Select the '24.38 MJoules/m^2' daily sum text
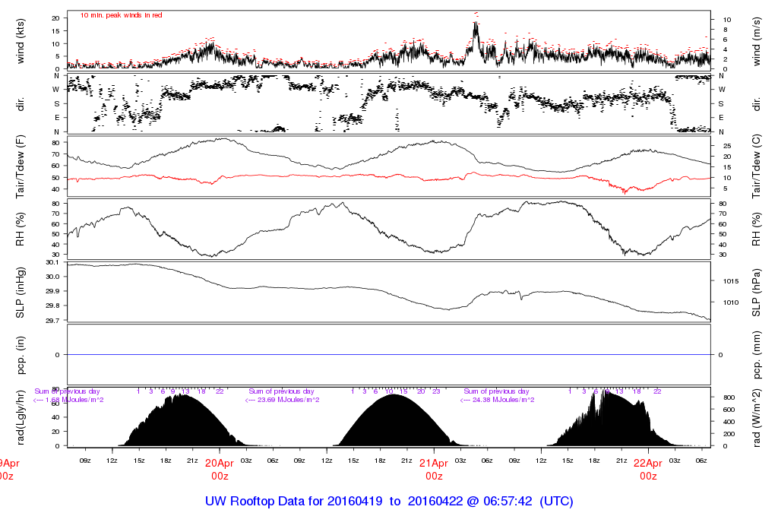778x532 pixels. (x=503, y=400)
